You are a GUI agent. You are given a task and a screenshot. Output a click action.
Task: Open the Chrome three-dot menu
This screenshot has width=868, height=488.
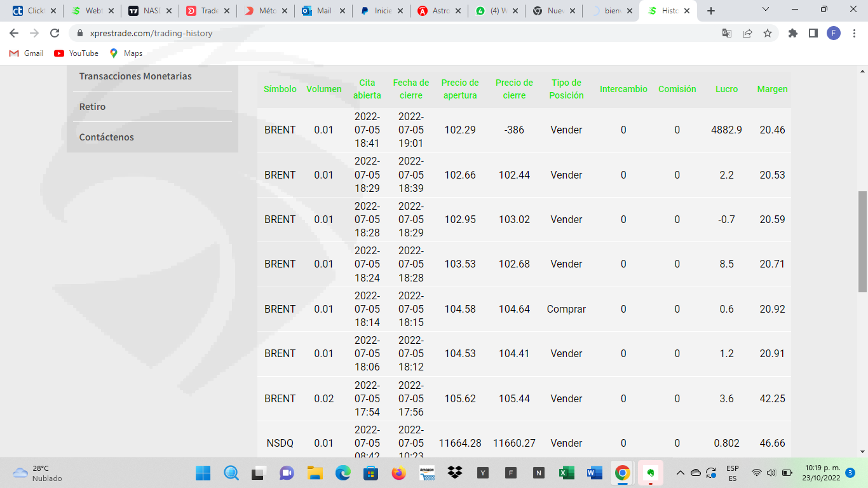tap(854, 33)
